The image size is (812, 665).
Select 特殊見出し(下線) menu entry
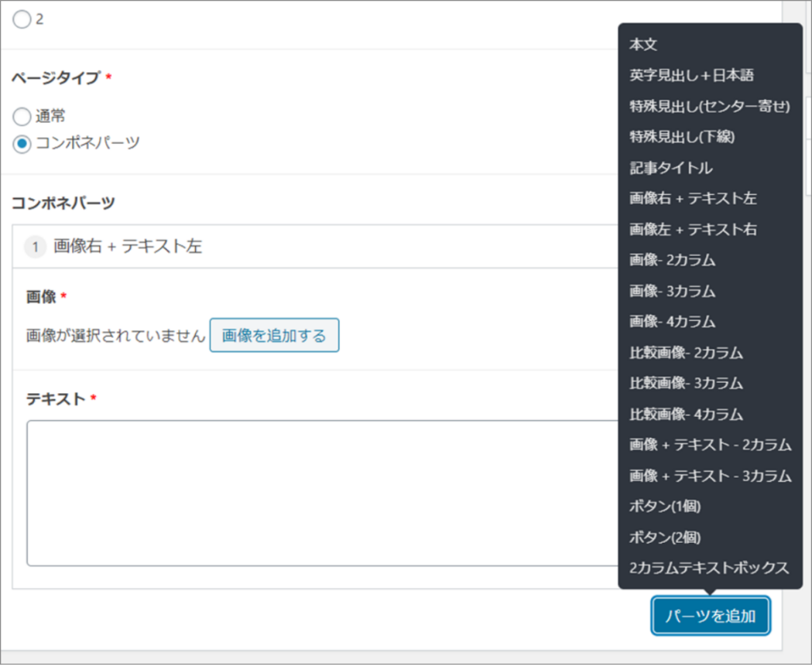tap(682, 137)
